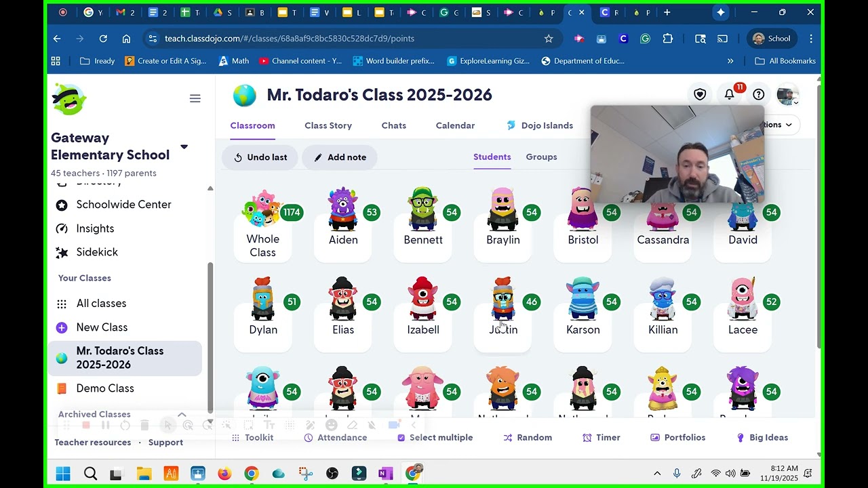Image resolution: width=868 pixels, height=488 pixels.
Task: Show the Students view
Action: point(492,157)
